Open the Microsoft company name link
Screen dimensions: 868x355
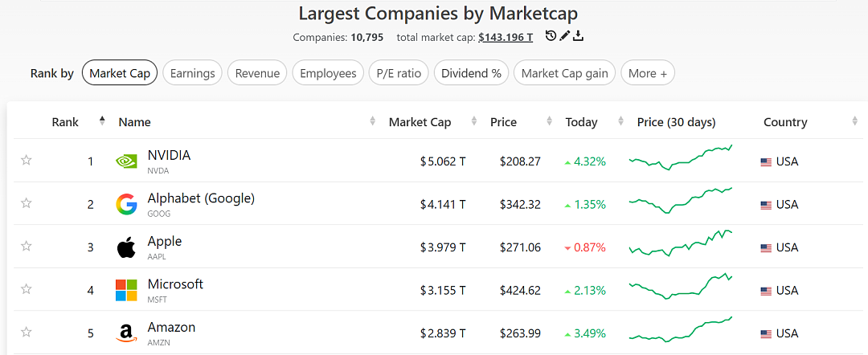coord(175,284)
